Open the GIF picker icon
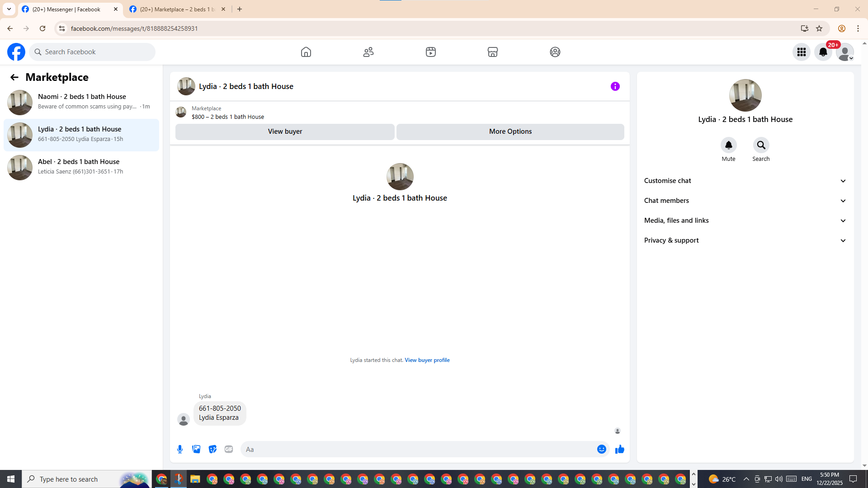868x488 pixels. pos(229,449)
